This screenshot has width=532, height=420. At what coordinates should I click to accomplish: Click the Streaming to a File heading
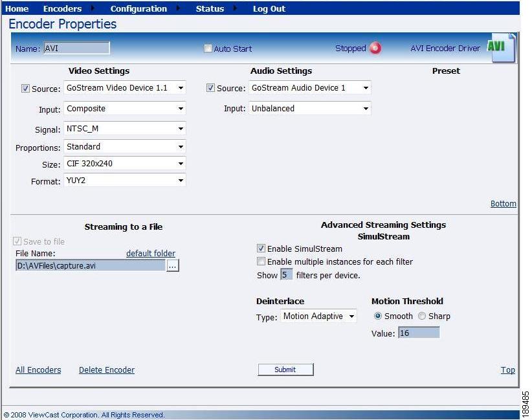(124, 227)
